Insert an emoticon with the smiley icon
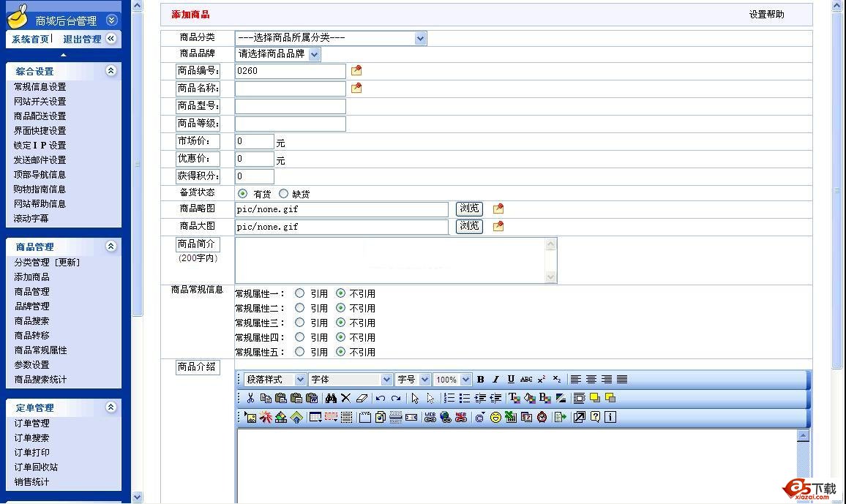 [x=495, y=418]
